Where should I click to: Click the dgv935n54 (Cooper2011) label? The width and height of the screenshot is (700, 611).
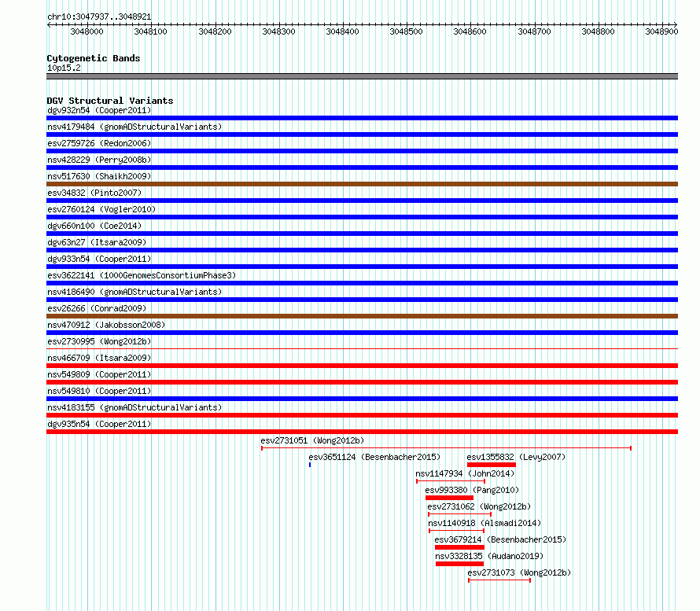click(x=99, y=424)
